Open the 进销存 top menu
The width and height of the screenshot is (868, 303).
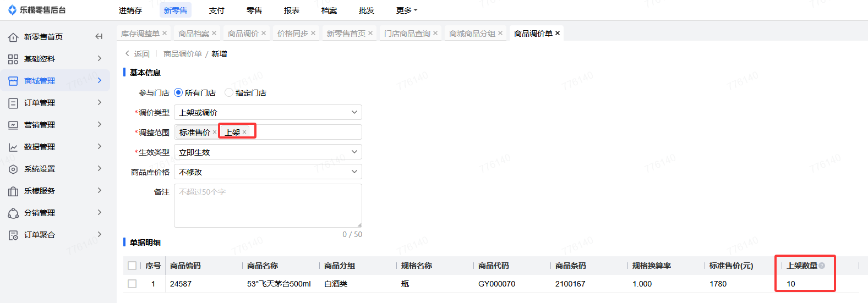(x=130, y=10)
